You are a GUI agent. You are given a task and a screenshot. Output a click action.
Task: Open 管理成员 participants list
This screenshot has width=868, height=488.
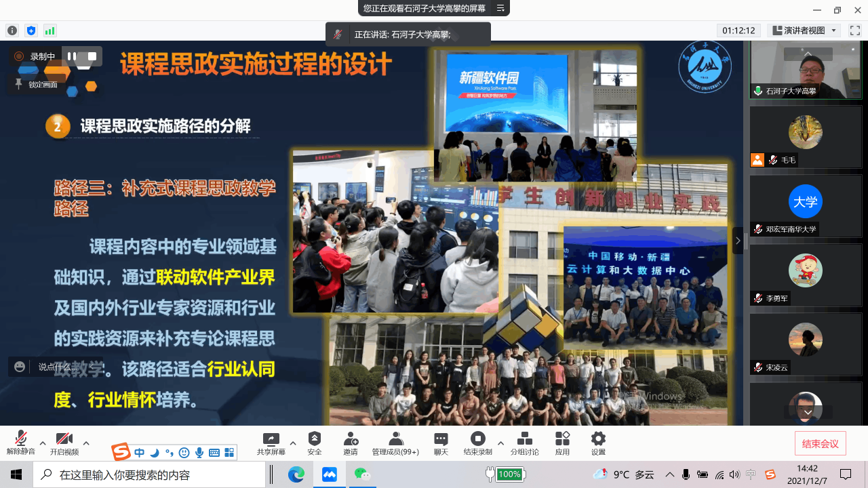click(395, 439)
